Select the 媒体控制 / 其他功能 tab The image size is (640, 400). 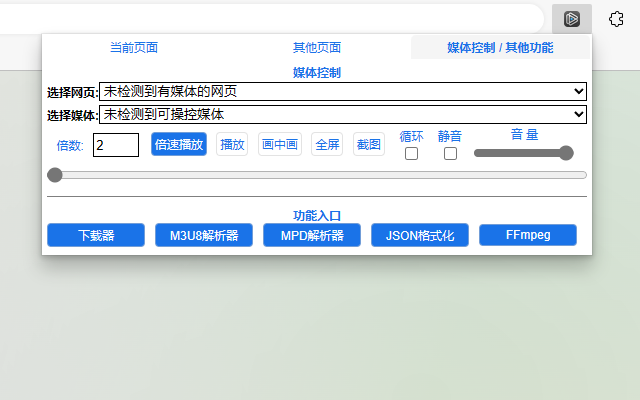pyautogui.click(x=500, y=47)
